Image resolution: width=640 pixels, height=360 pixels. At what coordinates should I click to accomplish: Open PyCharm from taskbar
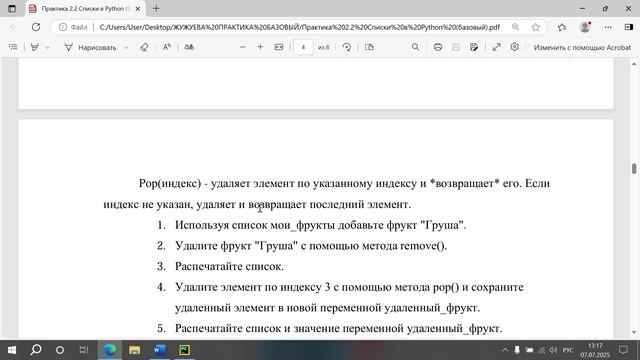[x=184, y=350]
